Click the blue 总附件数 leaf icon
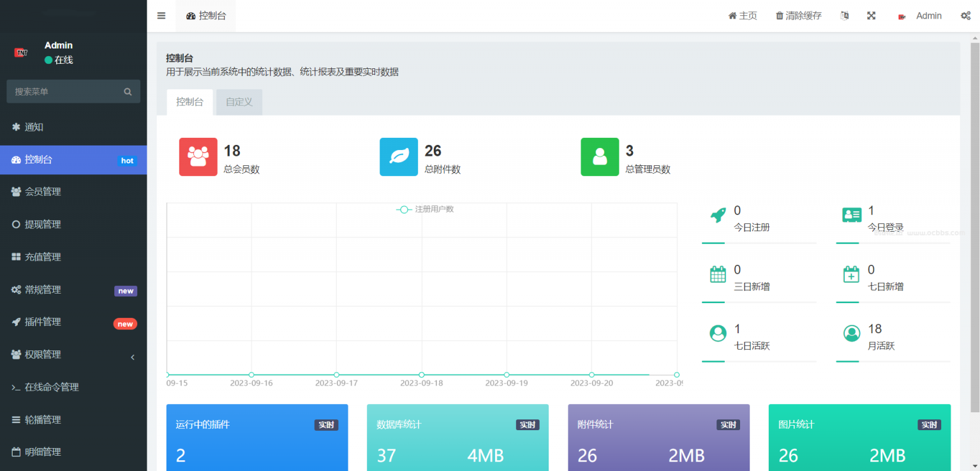Screen dimensions: 980x471 [x=399, y=157]
